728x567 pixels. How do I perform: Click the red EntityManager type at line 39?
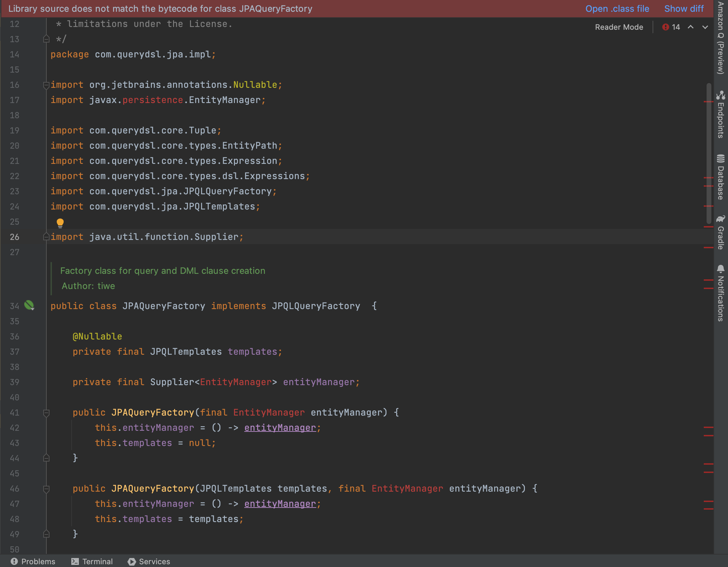pos(236,382)
